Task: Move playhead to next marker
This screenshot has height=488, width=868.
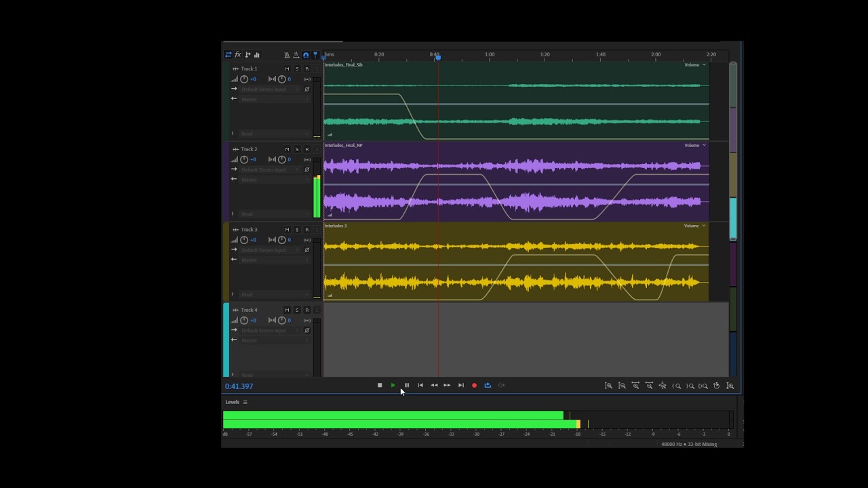Action: [461, 385]
